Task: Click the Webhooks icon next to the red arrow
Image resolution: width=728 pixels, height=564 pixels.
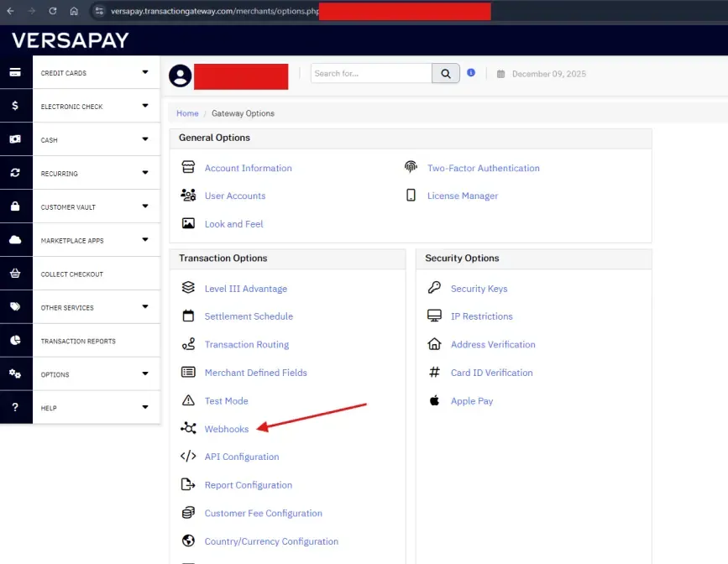Action: [x=187, y=428]
